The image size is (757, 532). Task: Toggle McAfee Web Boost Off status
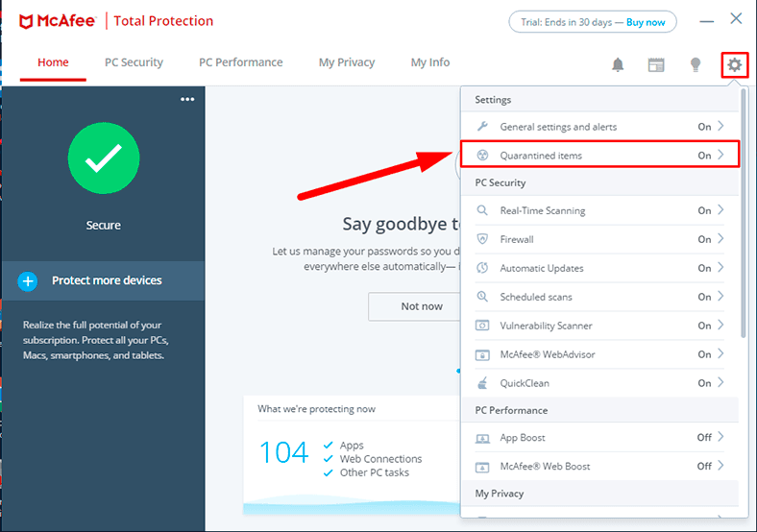pyautogui.click(x=704, y=467)
